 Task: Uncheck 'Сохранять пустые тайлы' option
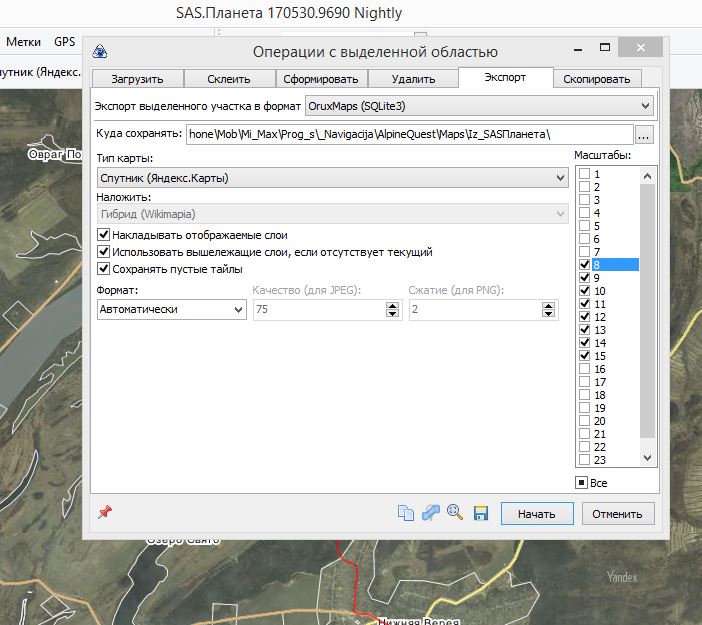point(103,269)
